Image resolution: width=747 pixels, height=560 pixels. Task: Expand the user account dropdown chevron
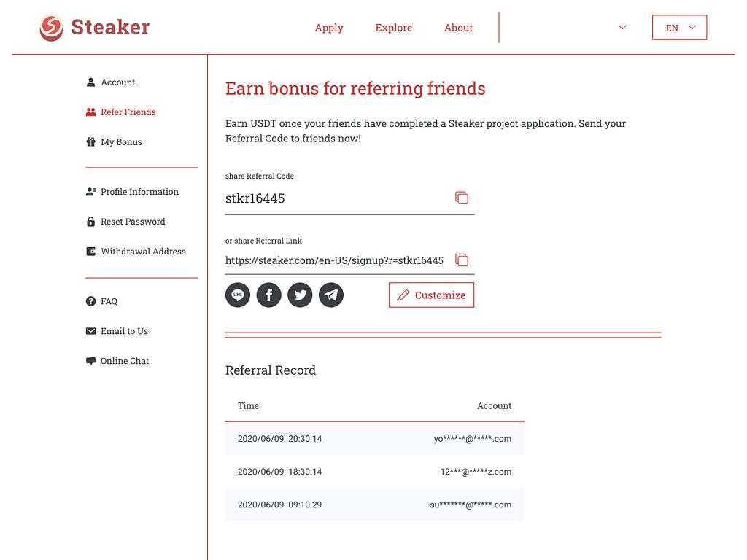pos(622,27)
